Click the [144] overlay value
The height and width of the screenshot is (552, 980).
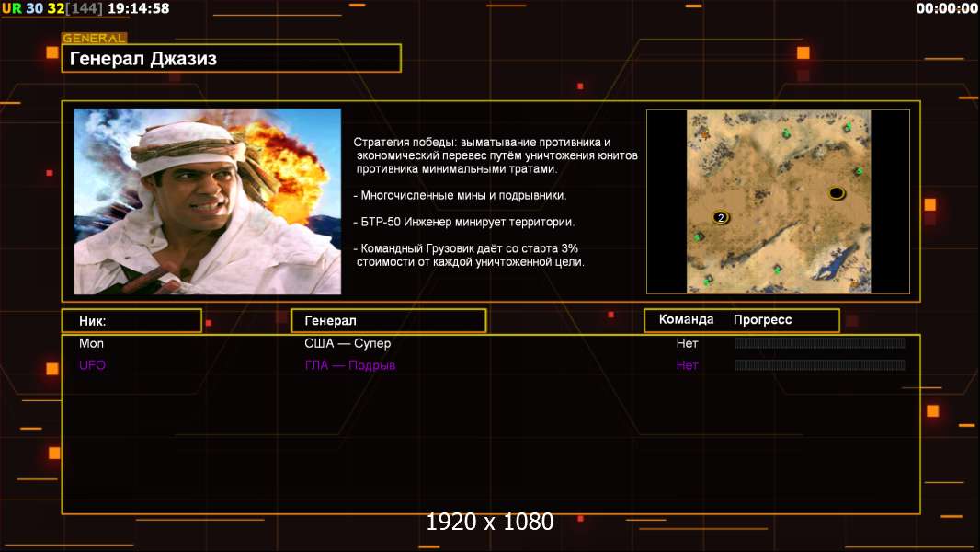tap(85, 8)
